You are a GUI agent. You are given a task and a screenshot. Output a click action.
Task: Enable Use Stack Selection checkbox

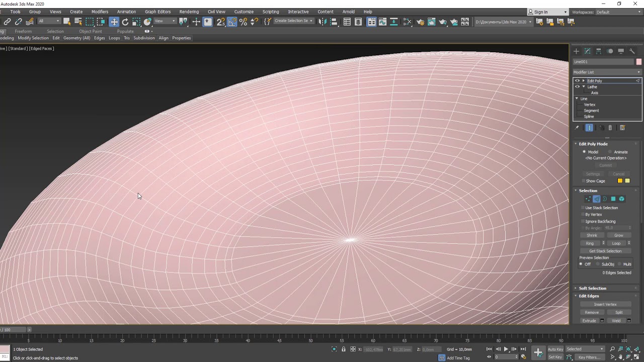[x=584, y=208]
